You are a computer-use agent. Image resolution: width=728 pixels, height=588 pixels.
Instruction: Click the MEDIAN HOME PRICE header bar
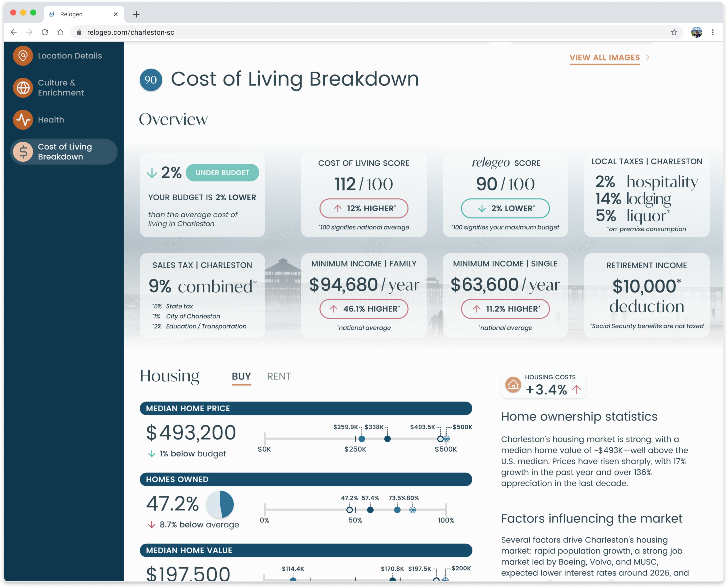coord(306,408)
